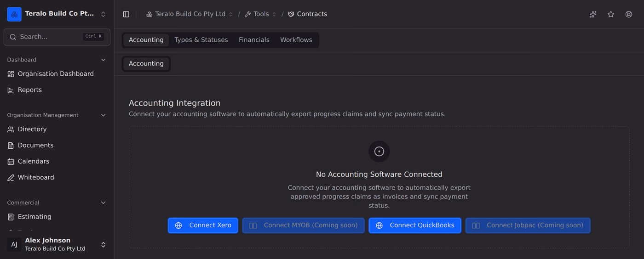Click the Connect Xero button
Screen dimensions: 644x259
pos(203,225)
